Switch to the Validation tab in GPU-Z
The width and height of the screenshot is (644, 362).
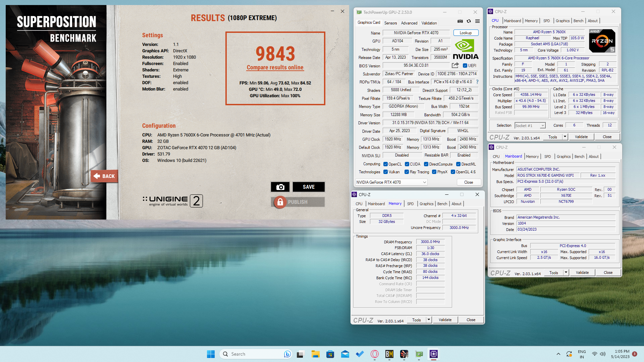[429, 23]
